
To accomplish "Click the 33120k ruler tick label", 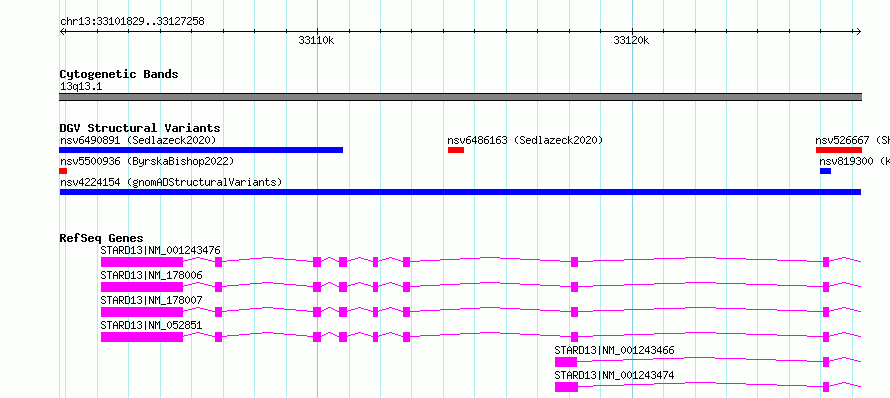I will click(631, 41).
